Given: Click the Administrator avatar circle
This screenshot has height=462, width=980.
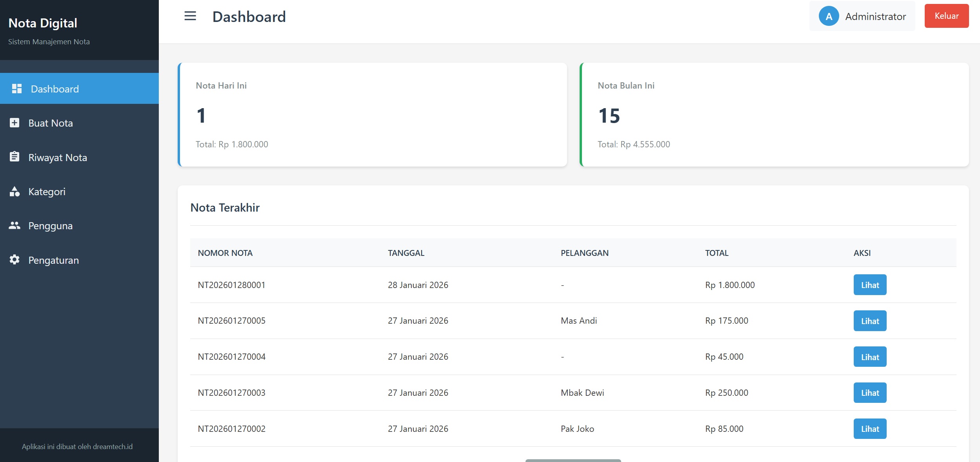Looking at the screenshot, I should pyautogui.click(x=828, y=16).
